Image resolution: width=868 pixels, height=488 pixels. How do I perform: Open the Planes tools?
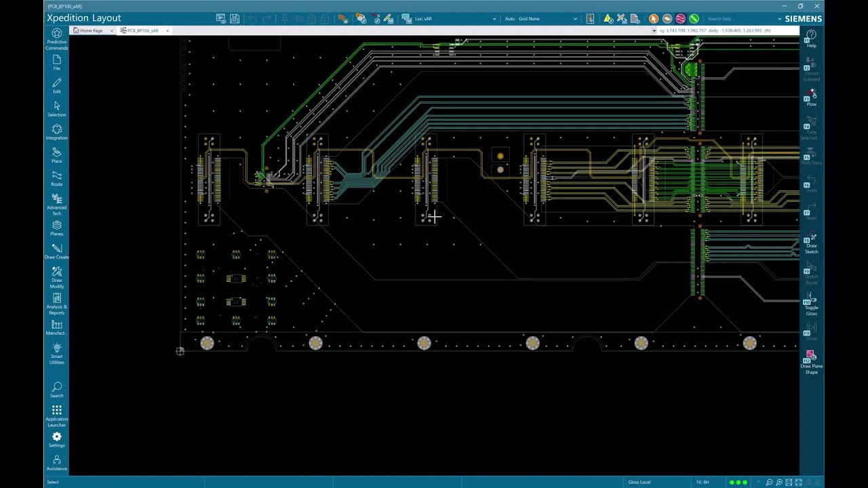click(57, 228)
